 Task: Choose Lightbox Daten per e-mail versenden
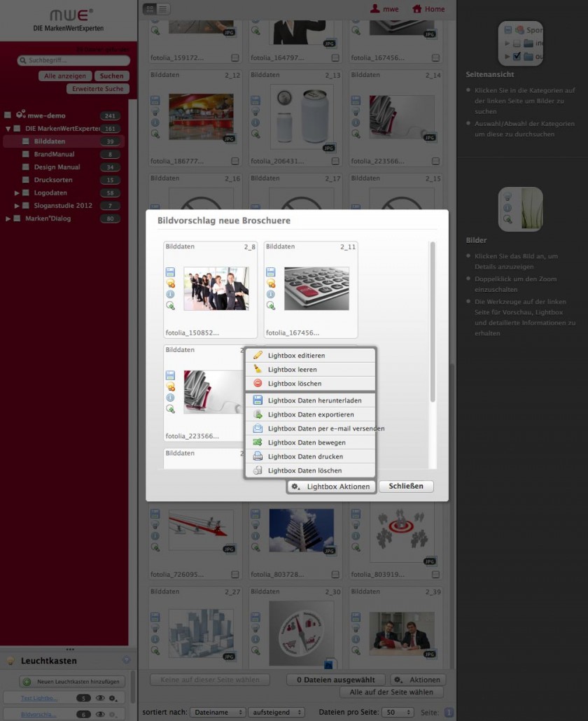[310, 428]
